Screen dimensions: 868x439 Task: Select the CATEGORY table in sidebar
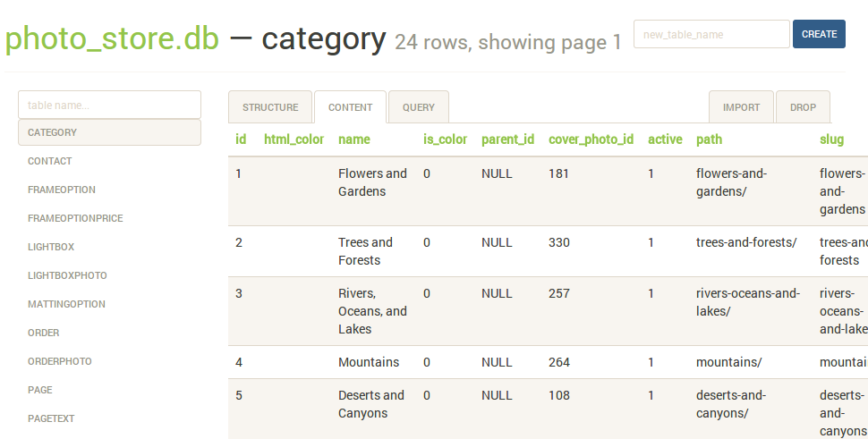(109, 132)
